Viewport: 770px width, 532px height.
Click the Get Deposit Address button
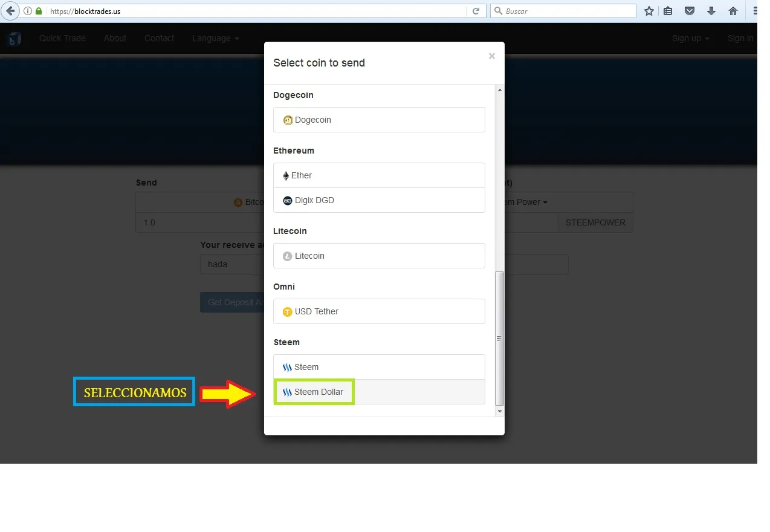click(x=232, y=302)
